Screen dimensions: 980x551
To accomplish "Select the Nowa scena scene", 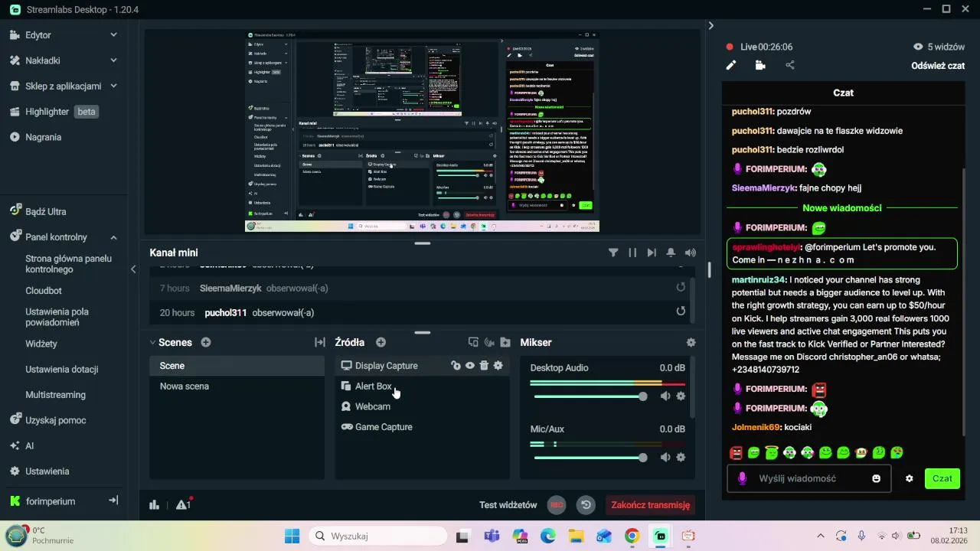I will pyautogui.click(x=237, y=386).
